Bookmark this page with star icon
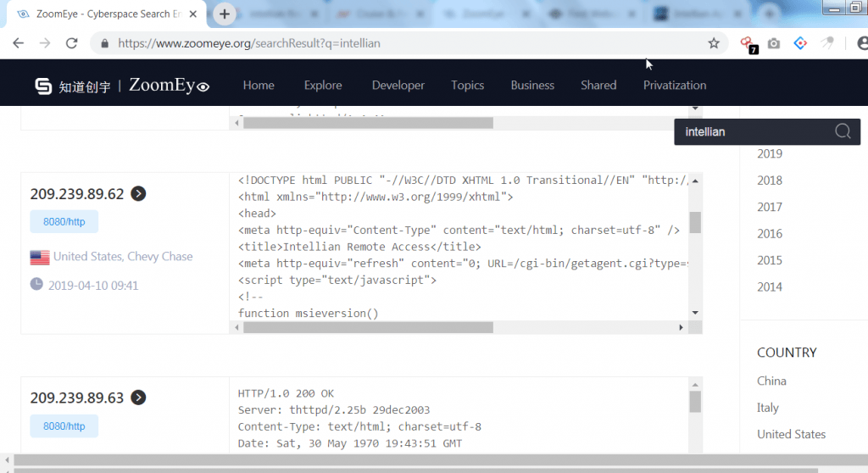 [714, 43]
